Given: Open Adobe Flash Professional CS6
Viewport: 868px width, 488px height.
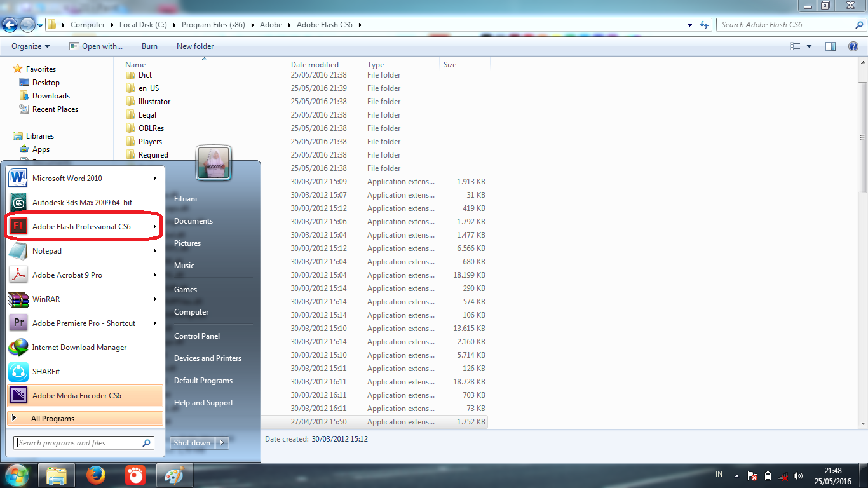Looking at the screenshot, I should pos(85,227).
